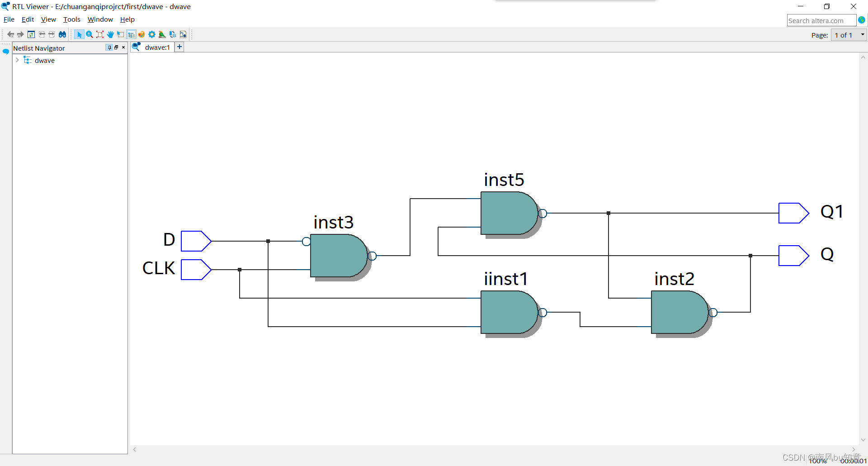Toggle the Netlist Navigator hierarchy icon
The height and width of the screenshot is (466, 868).
[x=131, y=34]
